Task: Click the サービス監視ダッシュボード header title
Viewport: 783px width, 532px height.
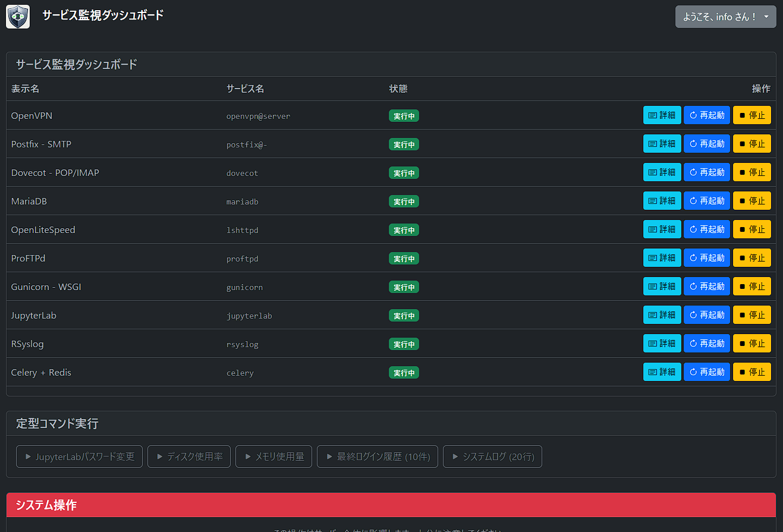Action: [103, 16]
